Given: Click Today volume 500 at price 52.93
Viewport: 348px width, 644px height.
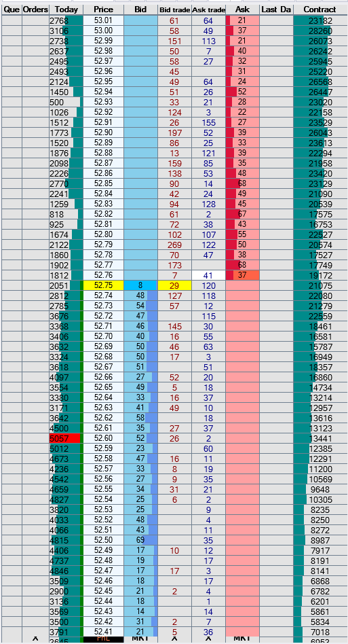Looking at the screenshot, I should (x=66, y=103).
